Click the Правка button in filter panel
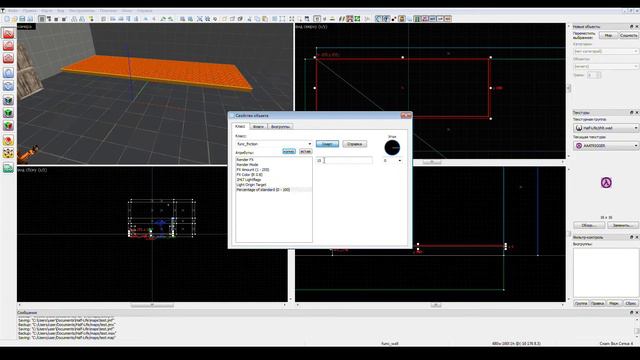 coord(597,303)
